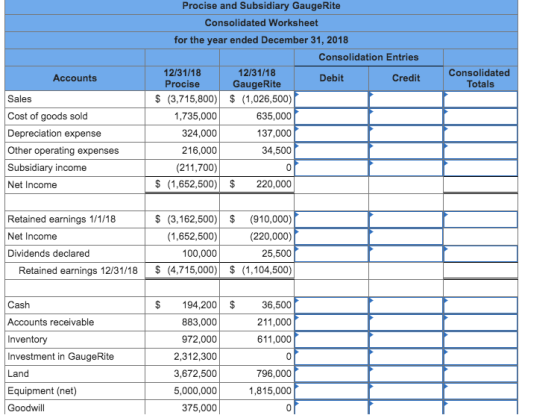Screen dimensions: 560x418
Task: Click GaugeRite Equipment (net) value 1,815,000
Action: [x=270, y=390]
